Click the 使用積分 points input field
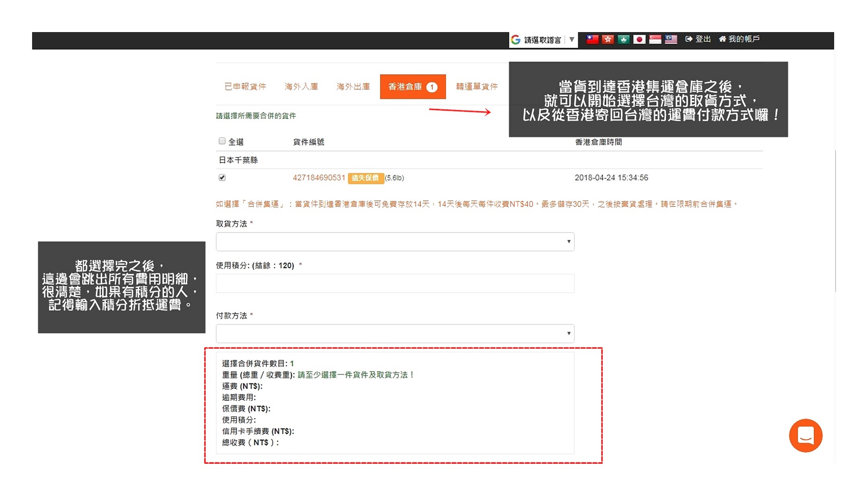The width and height of the screenshot is (868, 496). coord(395,283)
